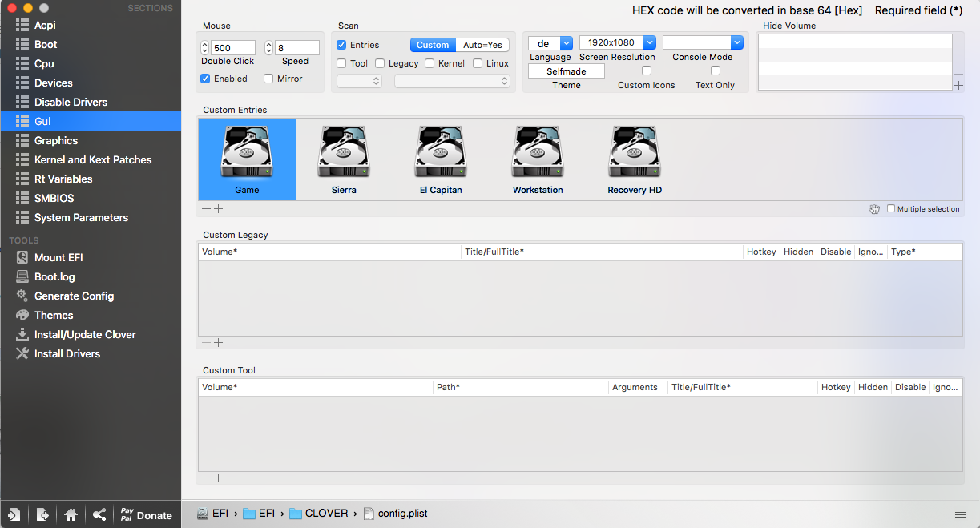Click the Mount EFI tool icon
Image resolution: width=980 pixels, height=528 pixels.
tap(22, 257)
